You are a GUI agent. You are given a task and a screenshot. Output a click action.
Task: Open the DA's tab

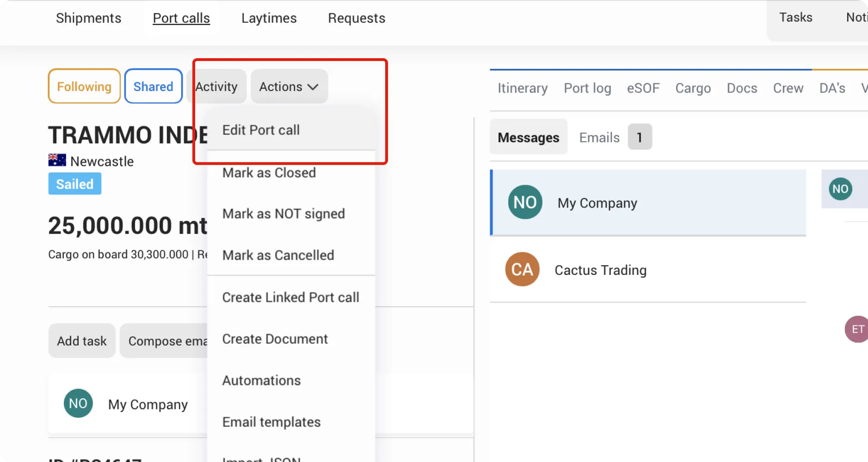click(x=832, y=88)
